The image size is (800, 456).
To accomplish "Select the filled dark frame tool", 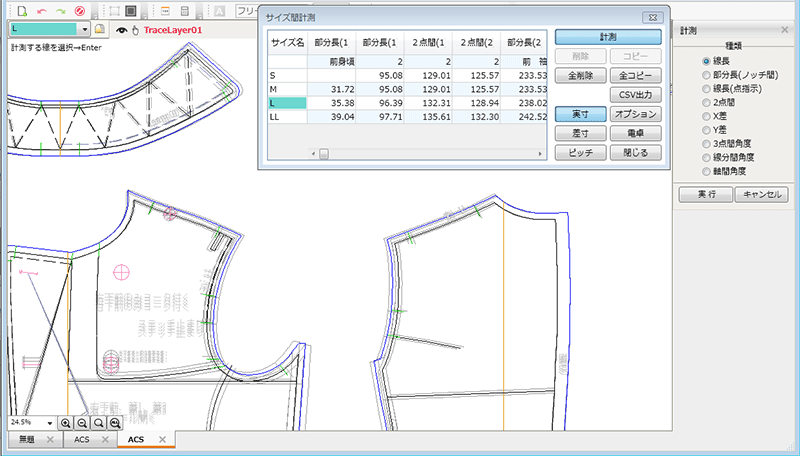I will (x=131, y=11).
